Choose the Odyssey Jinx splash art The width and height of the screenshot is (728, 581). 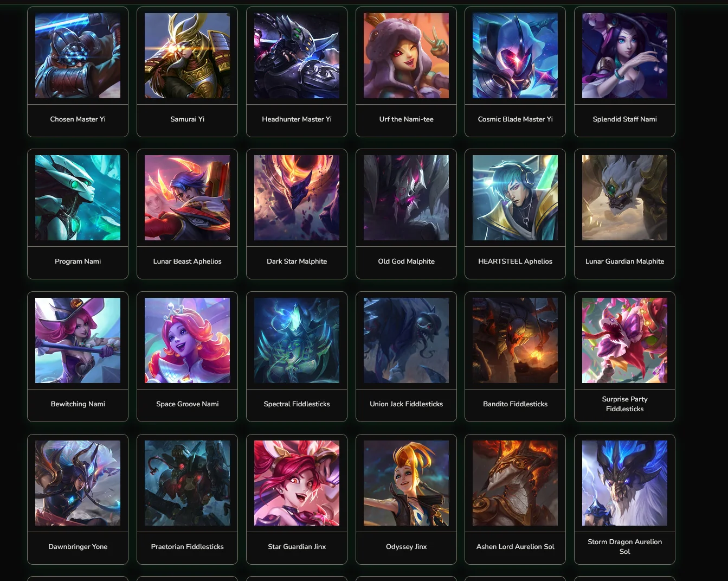pos(406,483)
